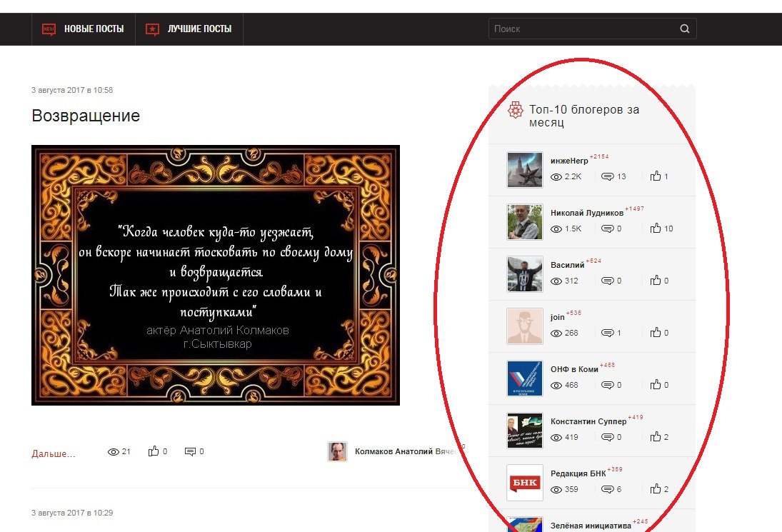
Task: Open the Новые посты tab
Action: pos(84,29)
